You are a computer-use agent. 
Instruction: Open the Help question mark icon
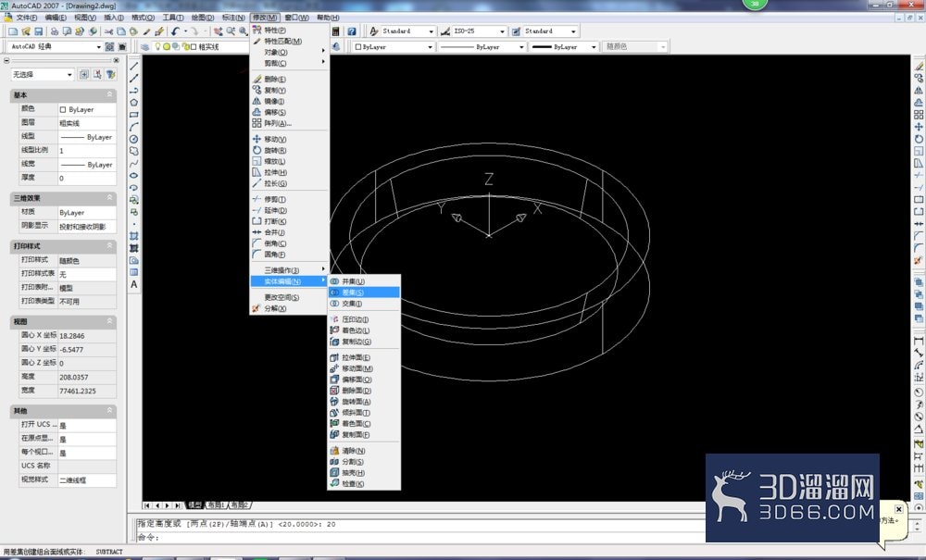[351, 31]
